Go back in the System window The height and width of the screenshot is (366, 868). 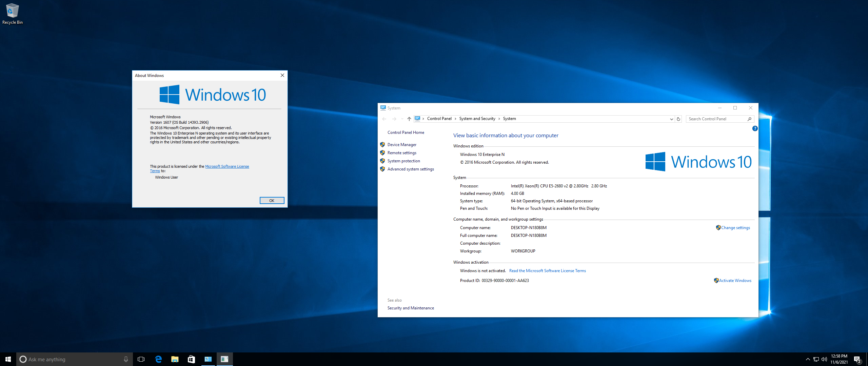tap(384, 119)
